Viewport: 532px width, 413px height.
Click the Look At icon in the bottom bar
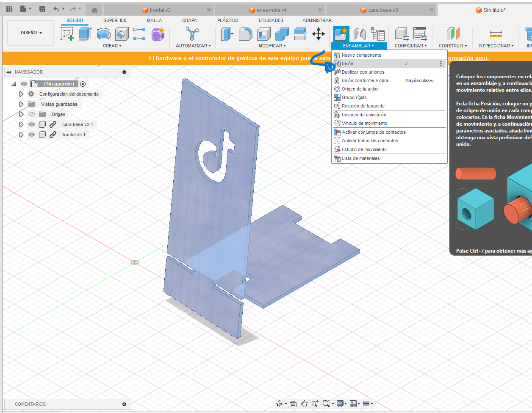click(293, 404)
